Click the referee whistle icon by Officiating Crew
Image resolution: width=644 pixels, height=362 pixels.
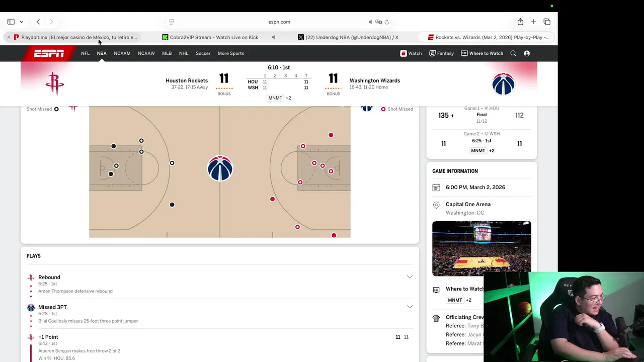[436, 318]
